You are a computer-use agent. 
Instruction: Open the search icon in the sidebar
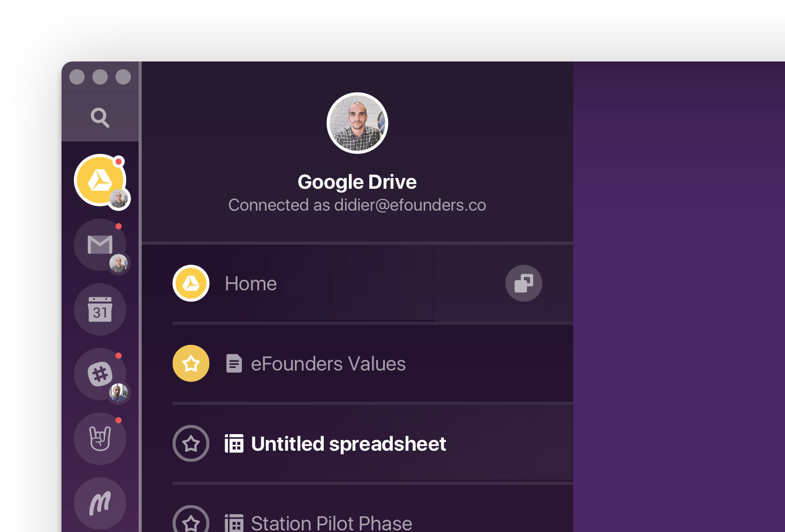[100, 117]
